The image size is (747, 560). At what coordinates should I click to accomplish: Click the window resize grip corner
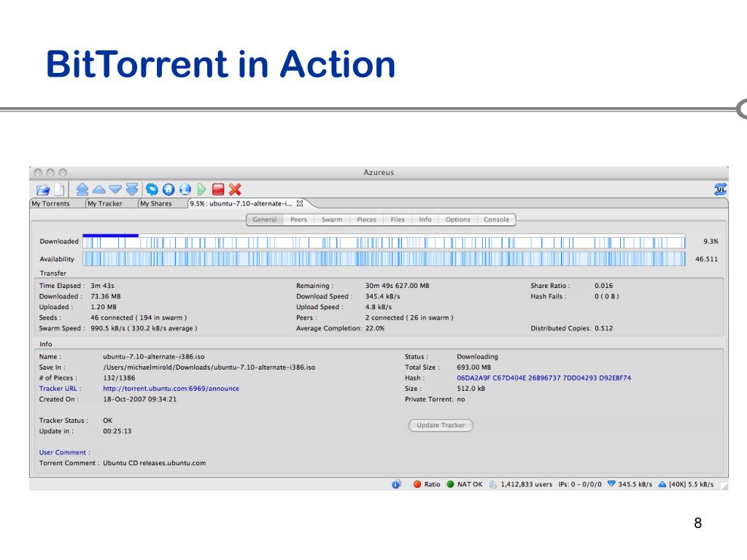724,486
